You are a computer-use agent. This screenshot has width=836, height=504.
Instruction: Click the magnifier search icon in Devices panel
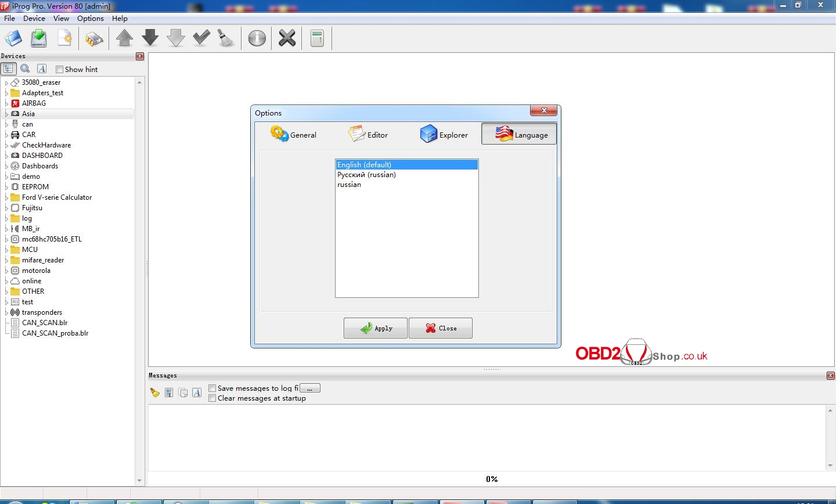(x=25, y=69)
